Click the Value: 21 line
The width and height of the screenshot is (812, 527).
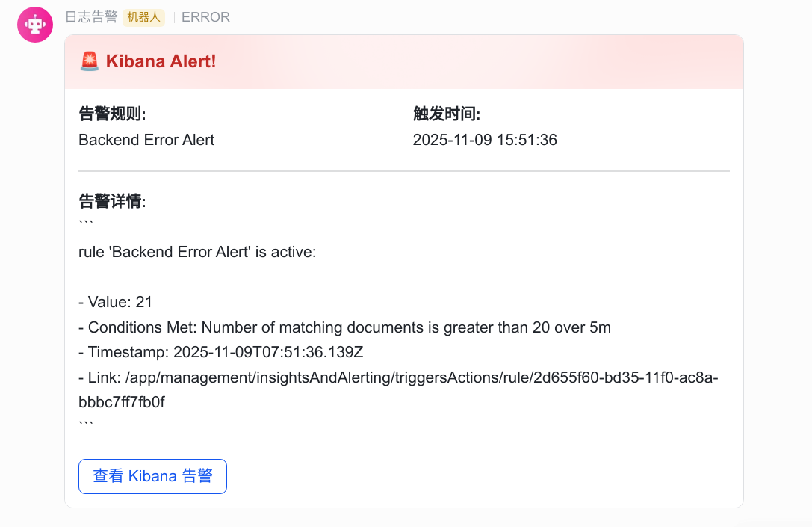click(116, 302)
